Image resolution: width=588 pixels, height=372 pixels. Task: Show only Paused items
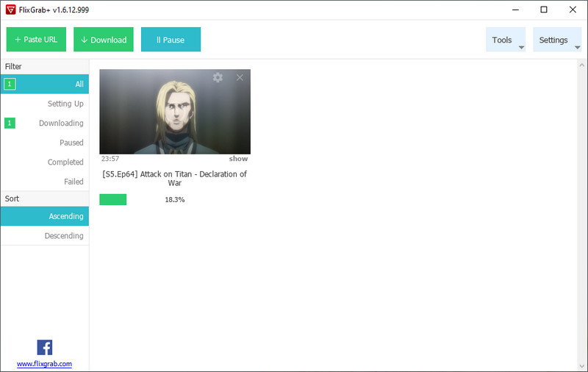tap(45, 143)
